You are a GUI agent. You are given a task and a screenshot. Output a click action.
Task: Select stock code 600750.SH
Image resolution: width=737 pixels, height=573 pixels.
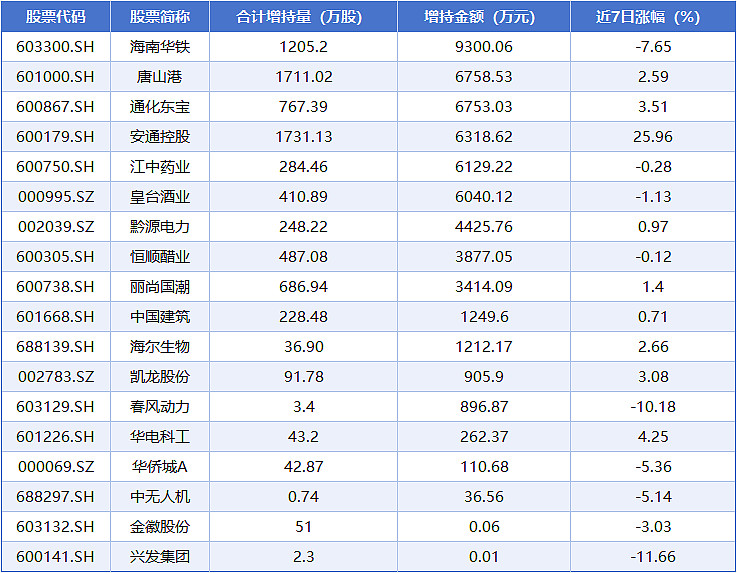click(x=55, y=167)
